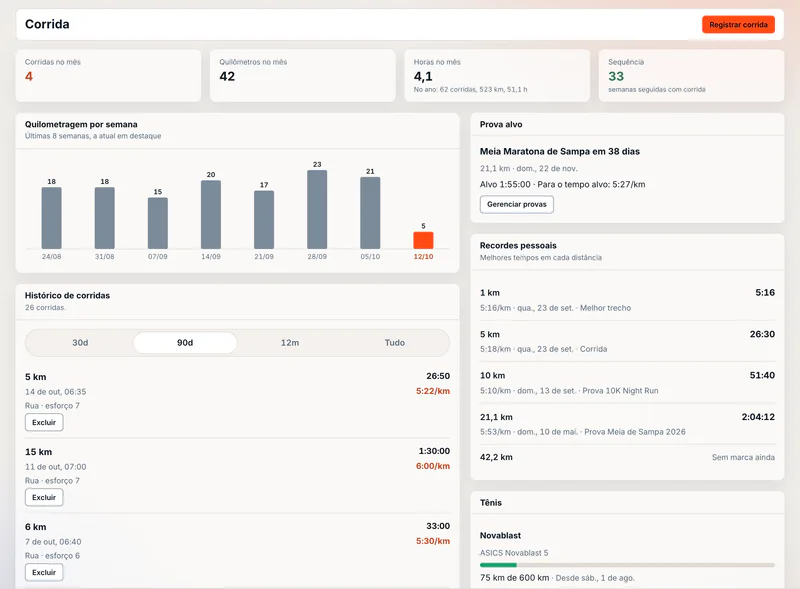The width and height of the screenshot is (800, 589).
Task: Click the 21/09 bar showing 17
Action: 264,220
